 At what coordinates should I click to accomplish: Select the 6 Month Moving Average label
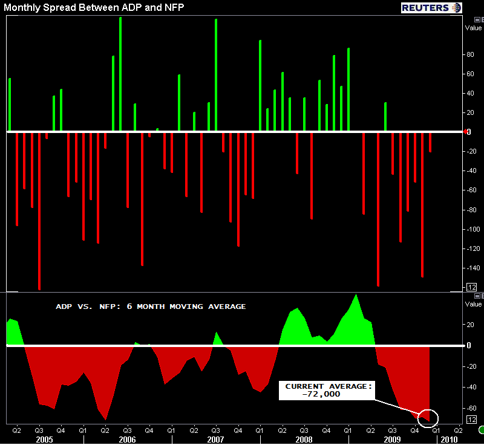click(151, 307)
